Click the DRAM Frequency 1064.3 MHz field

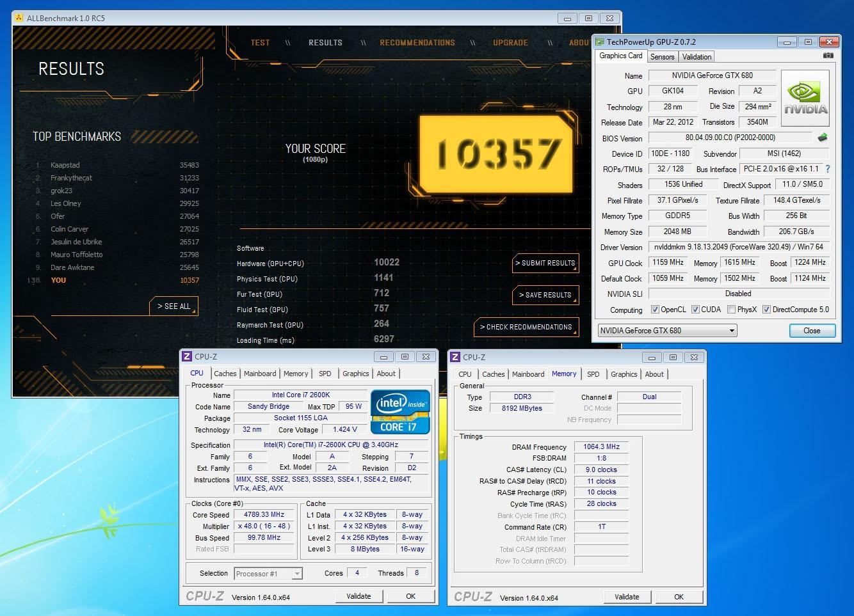click(x=601, y=446)
